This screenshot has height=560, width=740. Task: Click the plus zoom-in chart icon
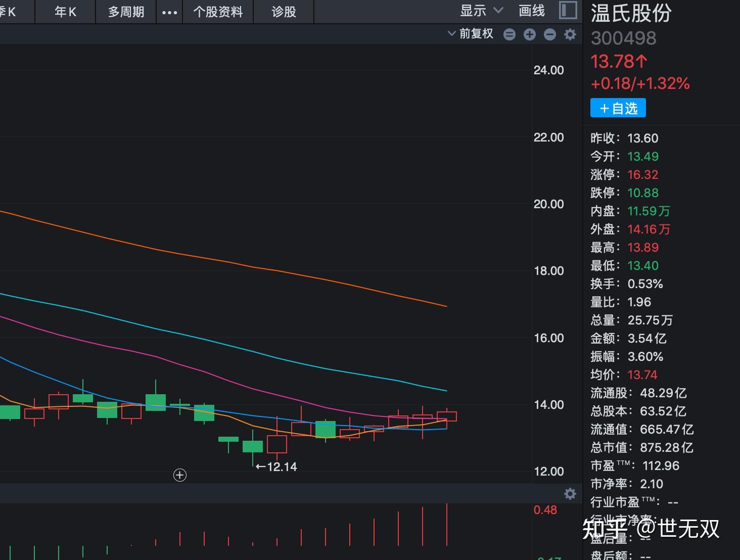530,34
